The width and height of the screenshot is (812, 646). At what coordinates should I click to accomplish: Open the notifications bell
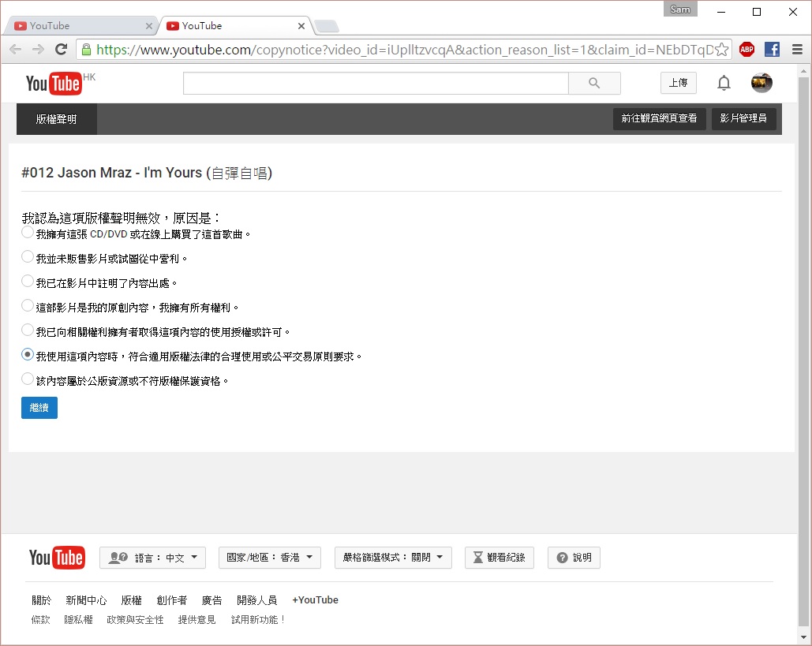[x=724, y=83]
